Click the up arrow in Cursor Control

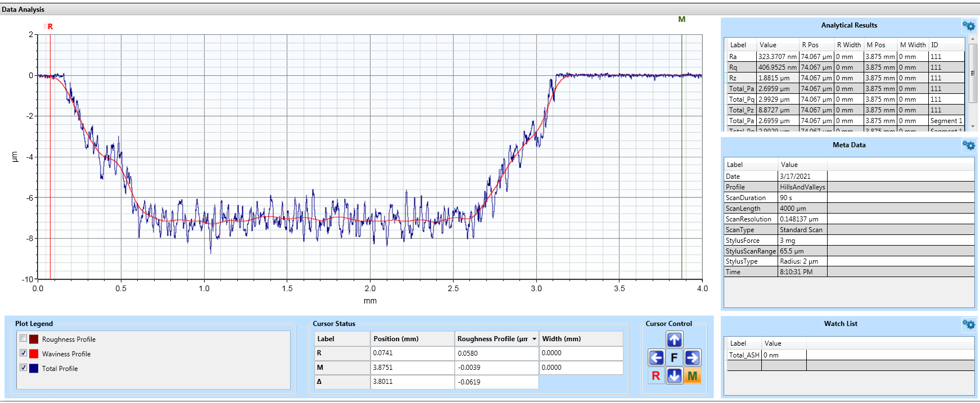click(674, 339)
